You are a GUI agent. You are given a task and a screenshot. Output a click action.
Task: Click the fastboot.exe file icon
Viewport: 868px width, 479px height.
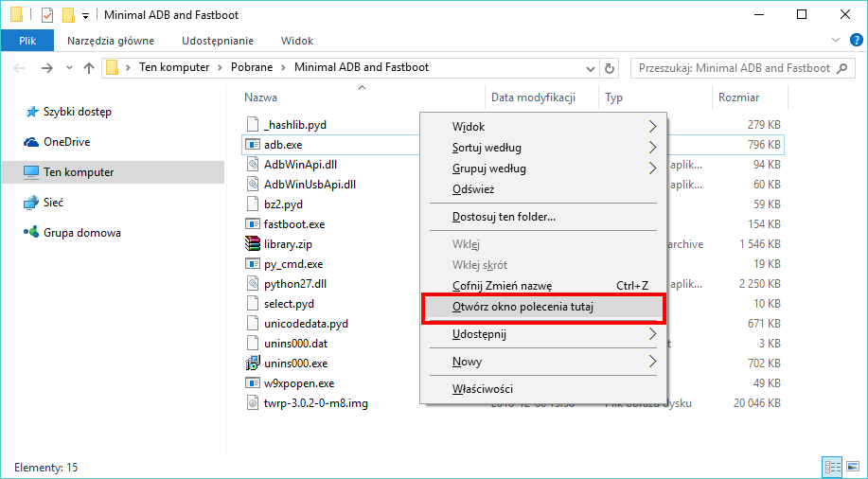(253, 224)
